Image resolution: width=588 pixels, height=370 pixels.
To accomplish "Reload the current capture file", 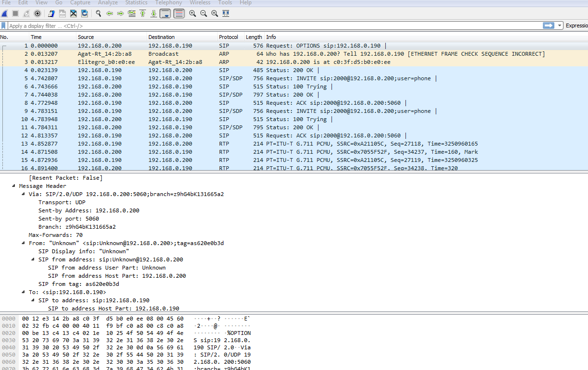I will (x=85, y=13).
